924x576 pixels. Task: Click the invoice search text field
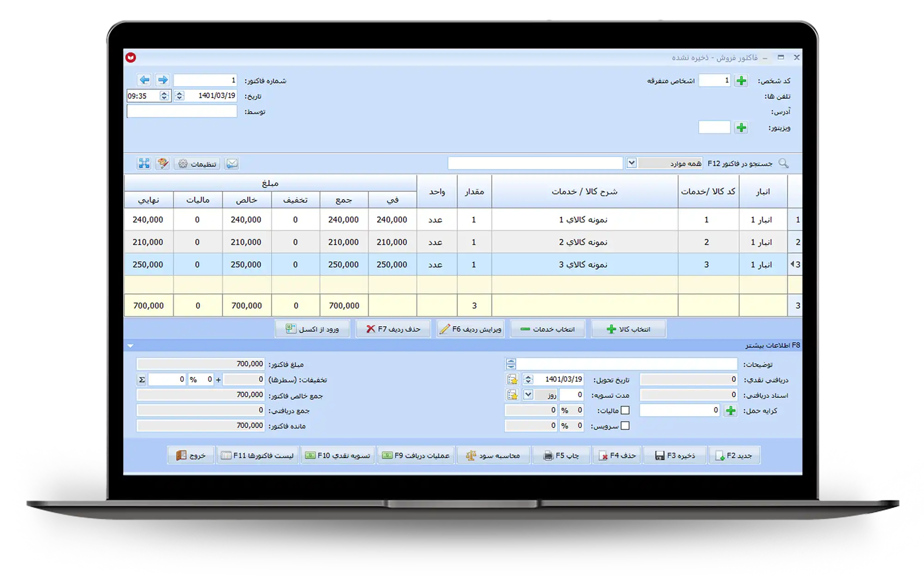[x=535, y=163]
